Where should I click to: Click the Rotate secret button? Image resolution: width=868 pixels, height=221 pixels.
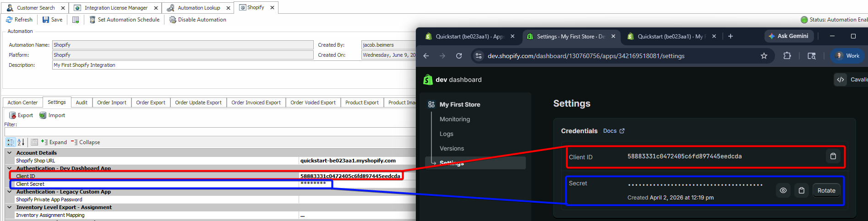pyautogui.click(x=826, y=190)
